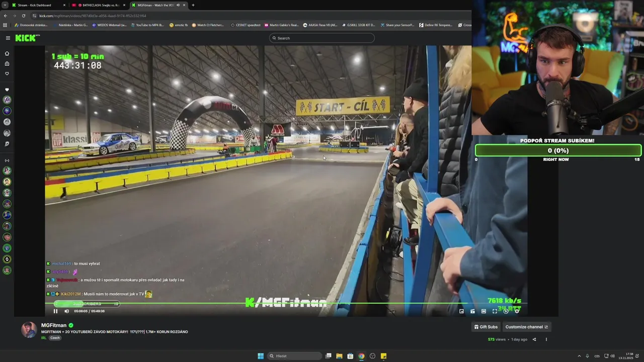Mute the video player volume
The width and height of the screenshot is (644, 362).
[66, 311]
